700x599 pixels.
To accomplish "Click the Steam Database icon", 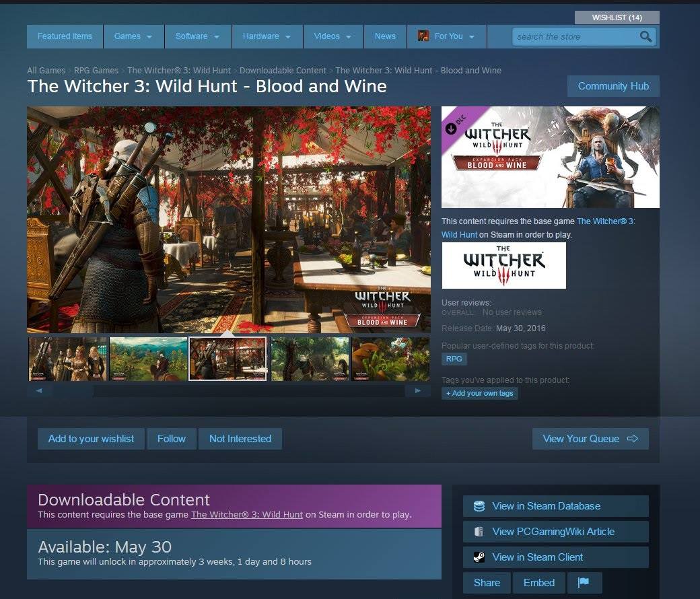I will tap(479, 506).
